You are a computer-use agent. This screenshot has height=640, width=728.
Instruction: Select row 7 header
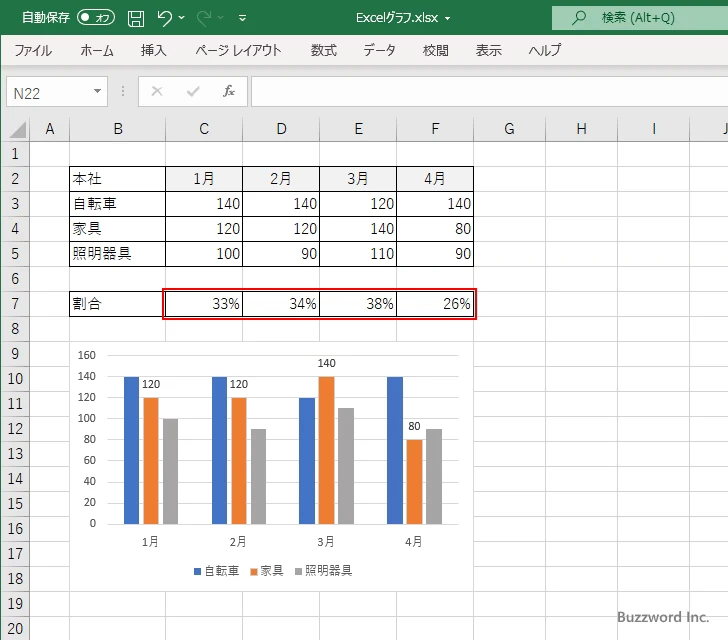(15, 304)
